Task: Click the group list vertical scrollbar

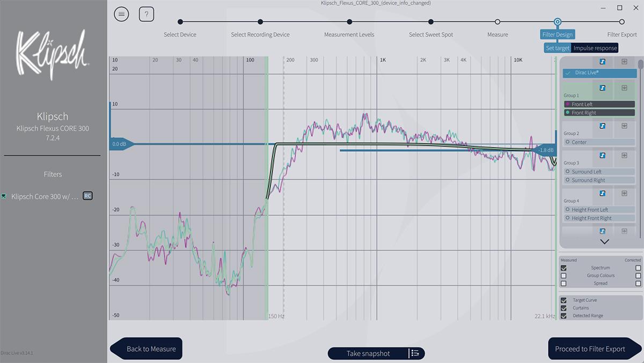Action: (640, 64)
